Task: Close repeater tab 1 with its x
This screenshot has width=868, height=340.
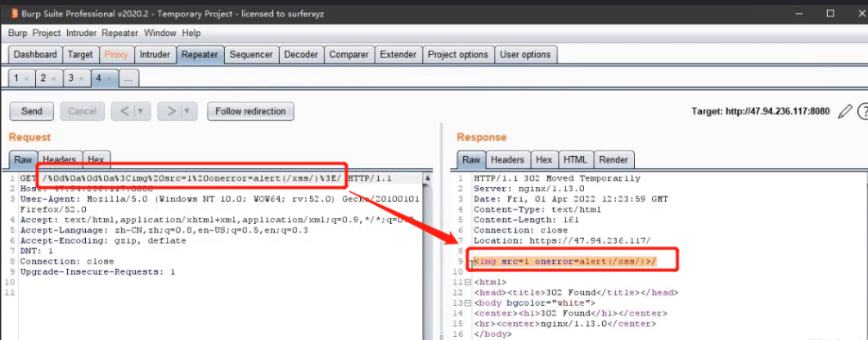Action: 26,79
